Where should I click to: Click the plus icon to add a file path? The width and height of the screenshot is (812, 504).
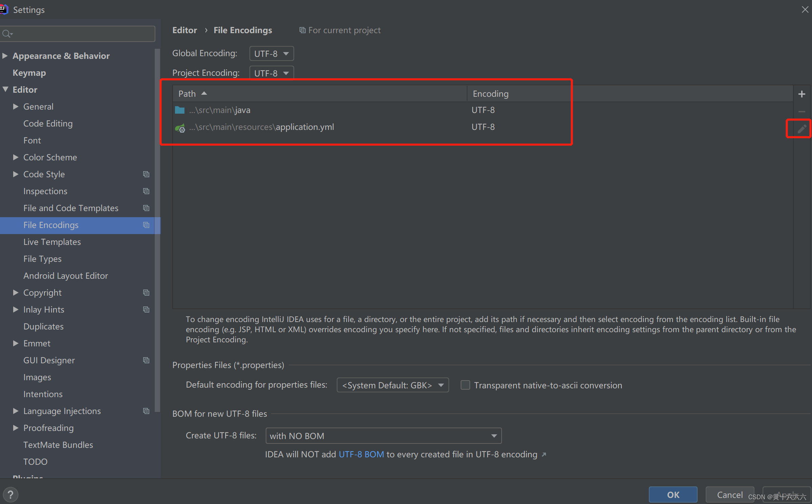point(802,94)
